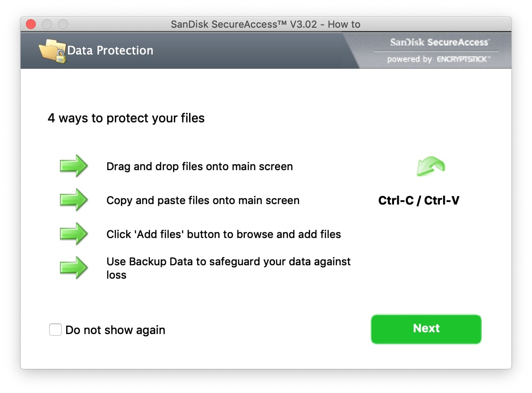
Task: Click the 'powered by EncryptStick' branding
Action: [x=438, y=59]
